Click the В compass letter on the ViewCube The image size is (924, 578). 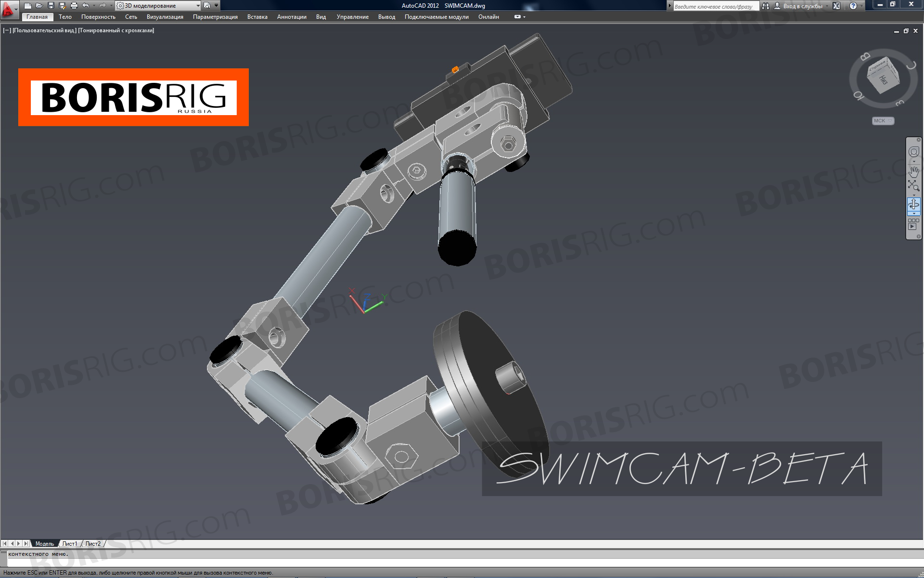click(x=865, y=56)
